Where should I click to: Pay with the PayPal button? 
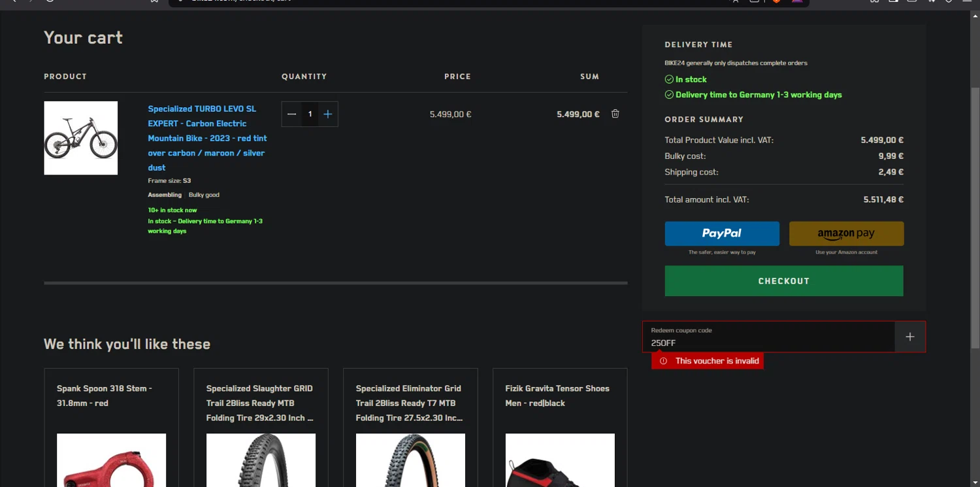722,233
